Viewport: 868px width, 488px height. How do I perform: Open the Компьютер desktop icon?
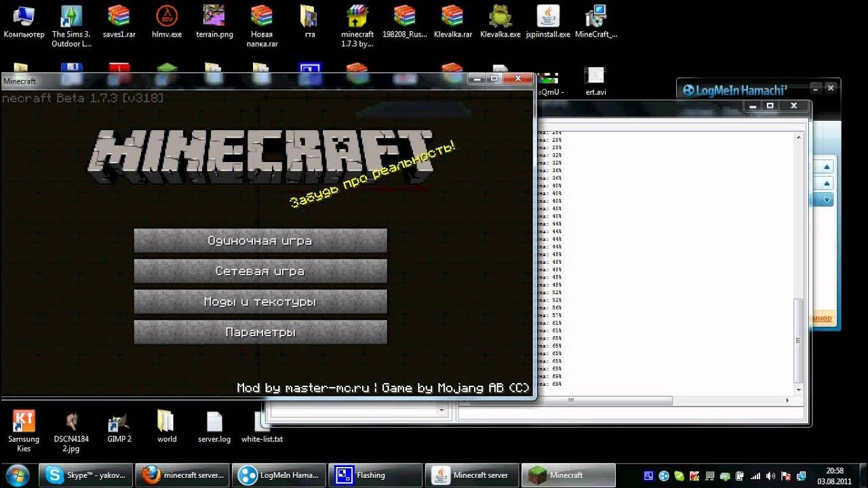[24, 22]
